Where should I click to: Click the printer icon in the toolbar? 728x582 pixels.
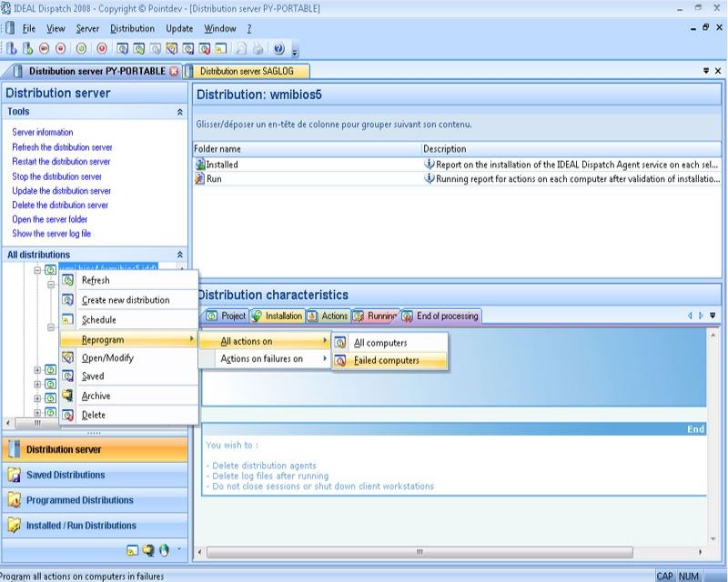[259, 49]
